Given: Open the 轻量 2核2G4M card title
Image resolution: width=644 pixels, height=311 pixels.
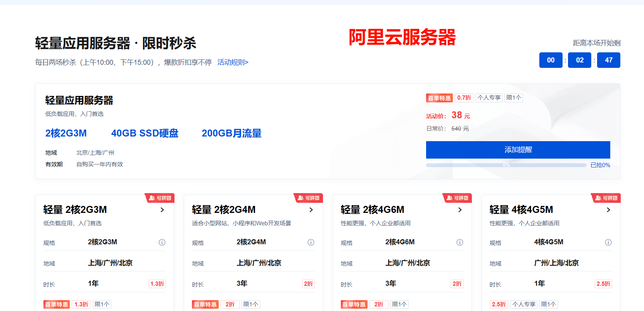Looking at the screenshot, I should pos(224,210).
